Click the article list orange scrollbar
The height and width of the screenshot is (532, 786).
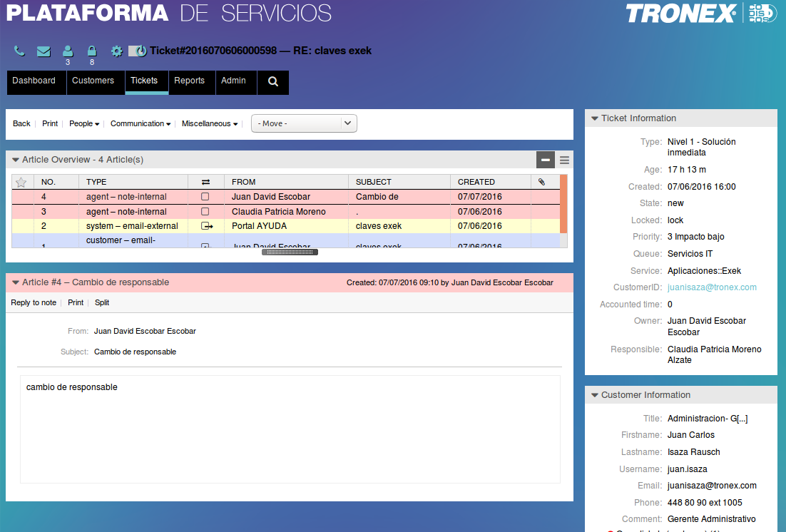(563, 204)
